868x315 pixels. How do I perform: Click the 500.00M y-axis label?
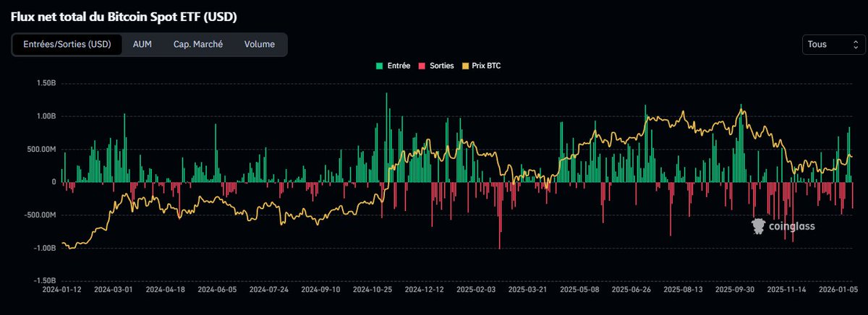coord(42,150)
